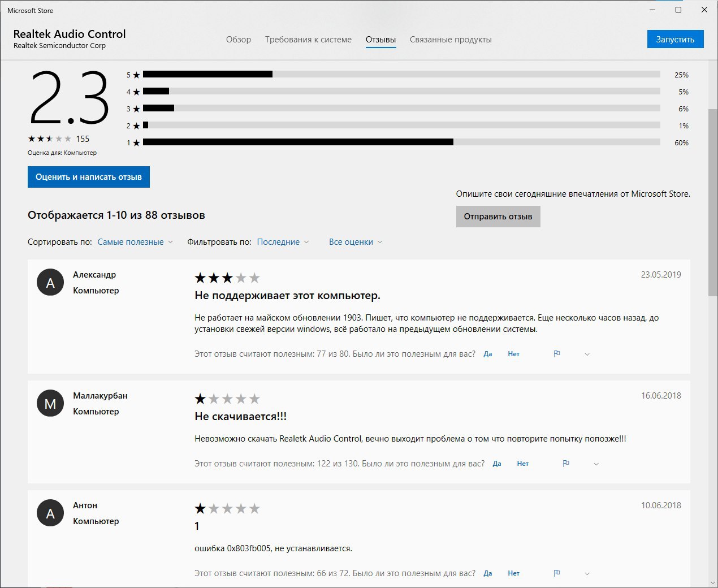This screenshot has width=718, height=588.
Task: Mark Александр's review helpful with Да
Action: [x=488, y=354]
